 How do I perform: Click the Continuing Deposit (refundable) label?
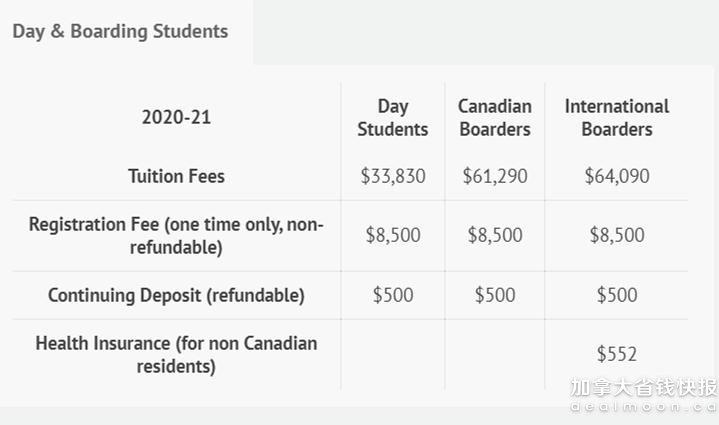coord(176,295)
